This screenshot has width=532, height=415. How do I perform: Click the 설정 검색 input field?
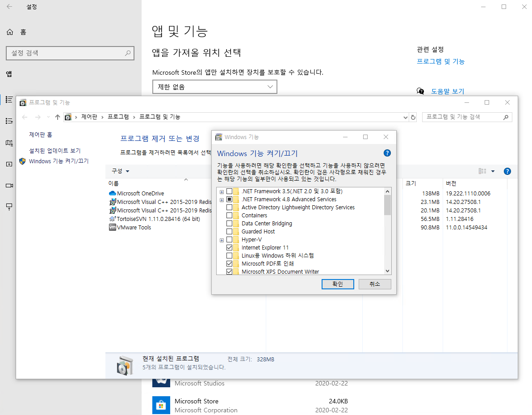[x=70, y=53]
